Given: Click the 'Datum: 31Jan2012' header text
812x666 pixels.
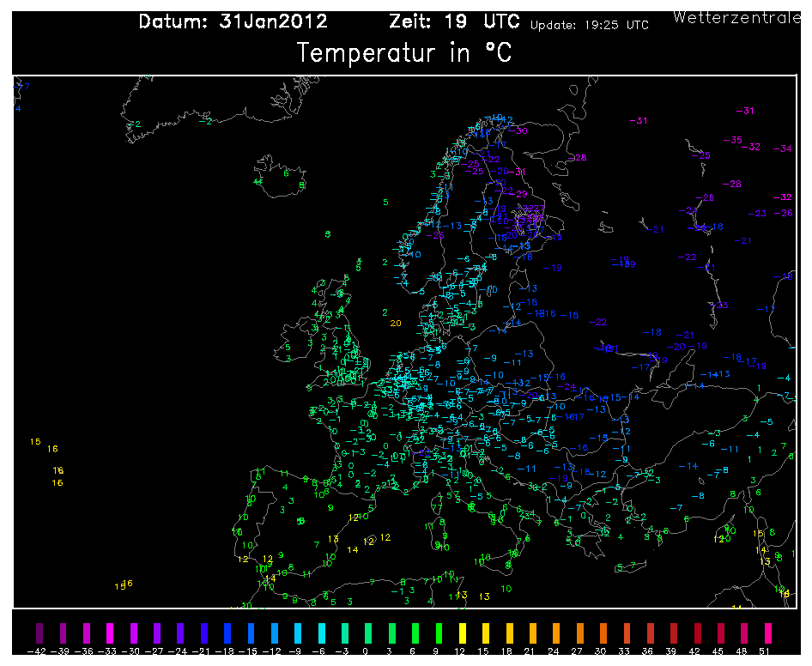Looking at the screenshot, I should (x=233, y=21).
